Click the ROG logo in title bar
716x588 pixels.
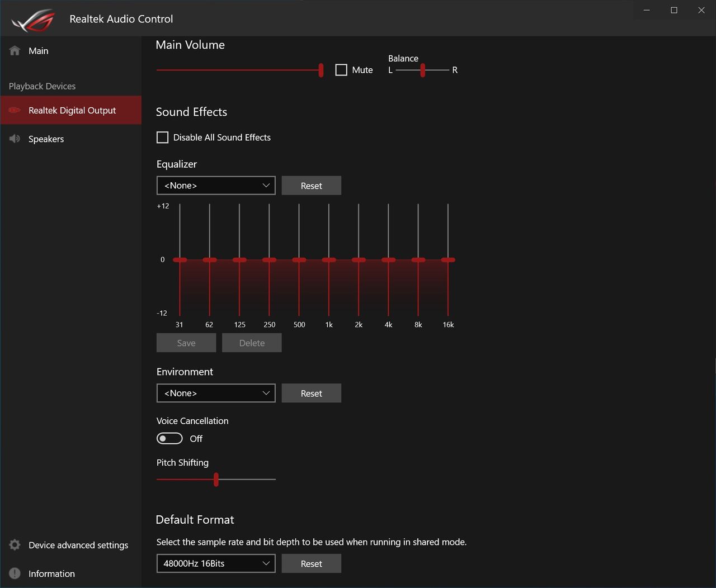pyautogui.click(x=33, y=21)
